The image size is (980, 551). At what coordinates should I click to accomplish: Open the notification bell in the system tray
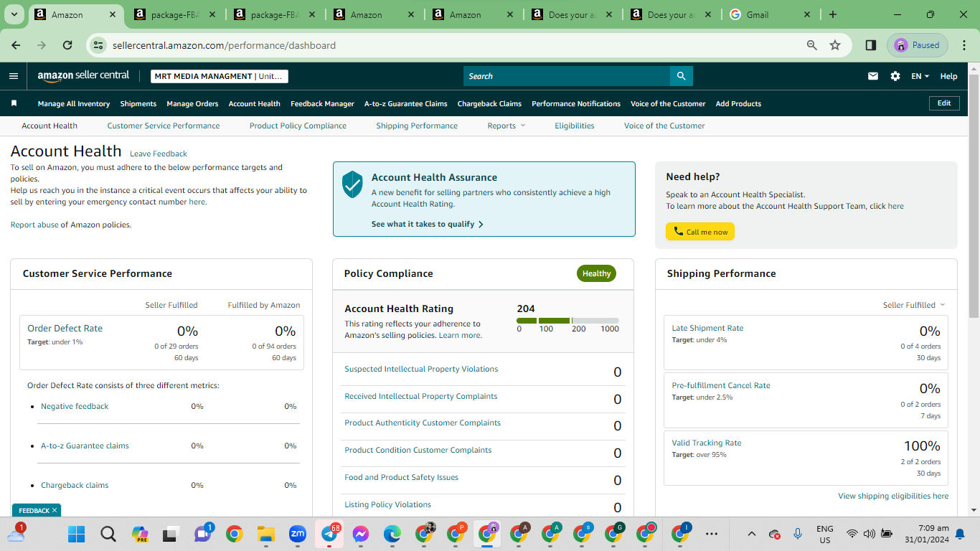click(961, 534)
